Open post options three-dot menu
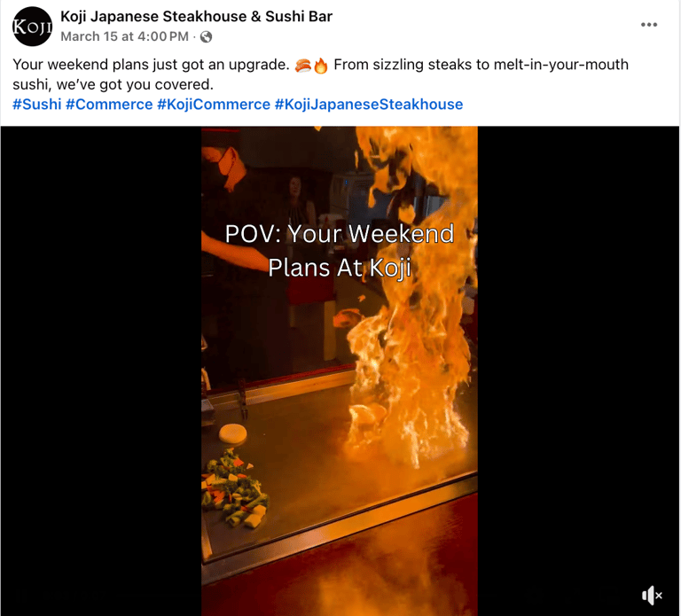Screen dimensions: 681x616 [649, 25]
